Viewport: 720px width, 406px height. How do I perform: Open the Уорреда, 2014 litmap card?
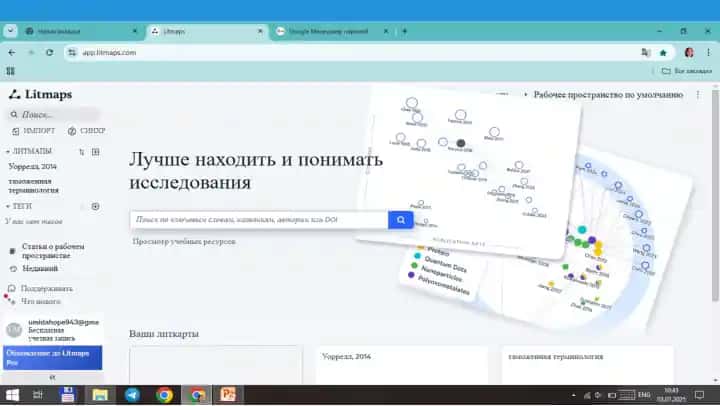[x=402, y=366]
